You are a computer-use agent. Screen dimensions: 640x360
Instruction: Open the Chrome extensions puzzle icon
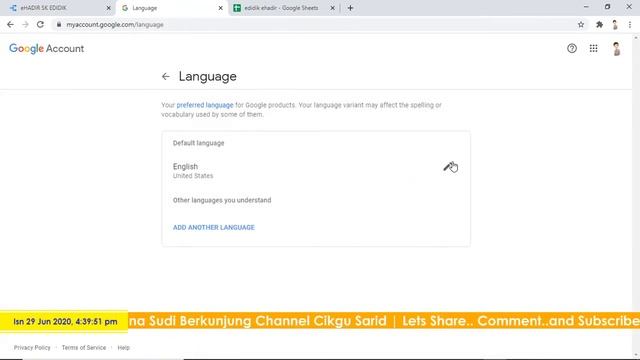point(599,24)
